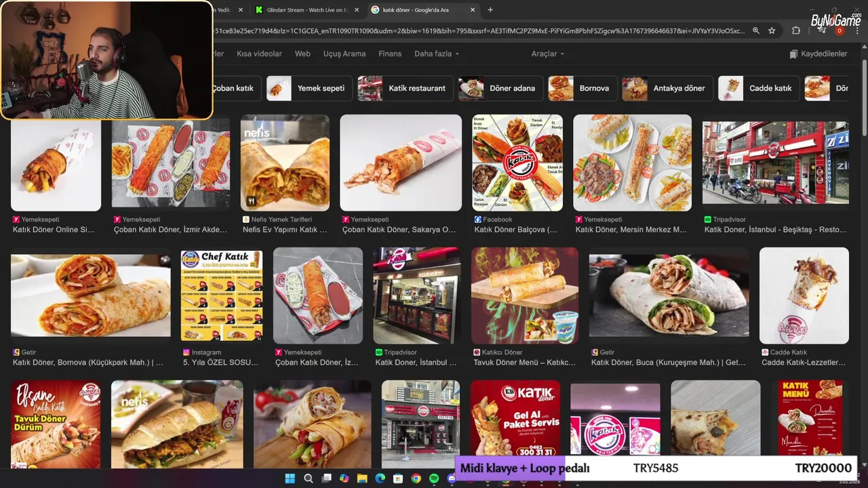868x488 pixels.
Task: Open Spotify from the taskbar
Action: click(x=434, y=479)
